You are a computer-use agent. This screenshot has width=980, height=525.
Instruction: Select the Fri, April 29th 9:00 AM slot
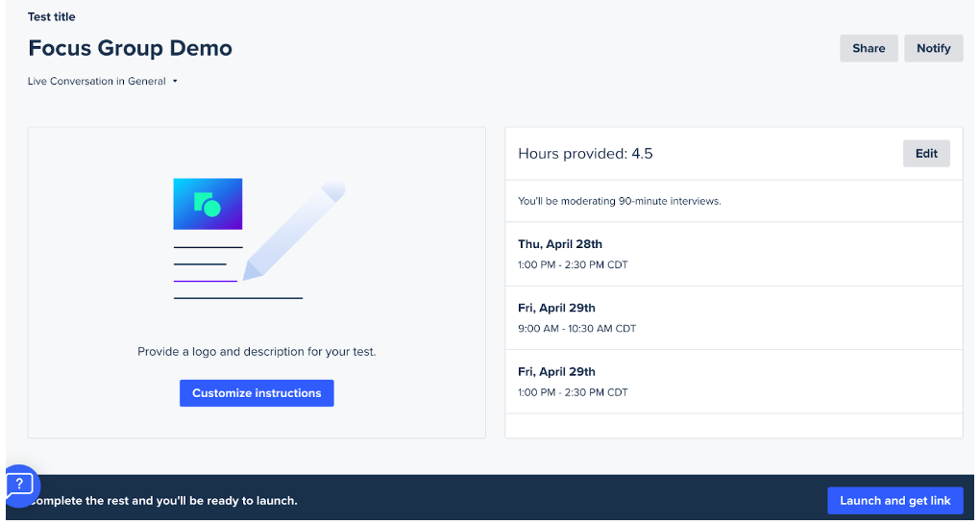point(734,318)
